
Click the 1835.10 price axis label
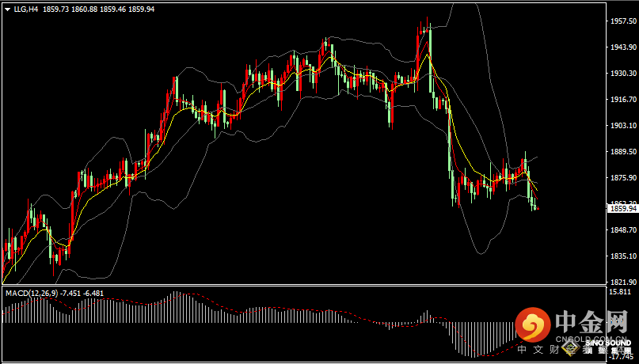[622, 256]
